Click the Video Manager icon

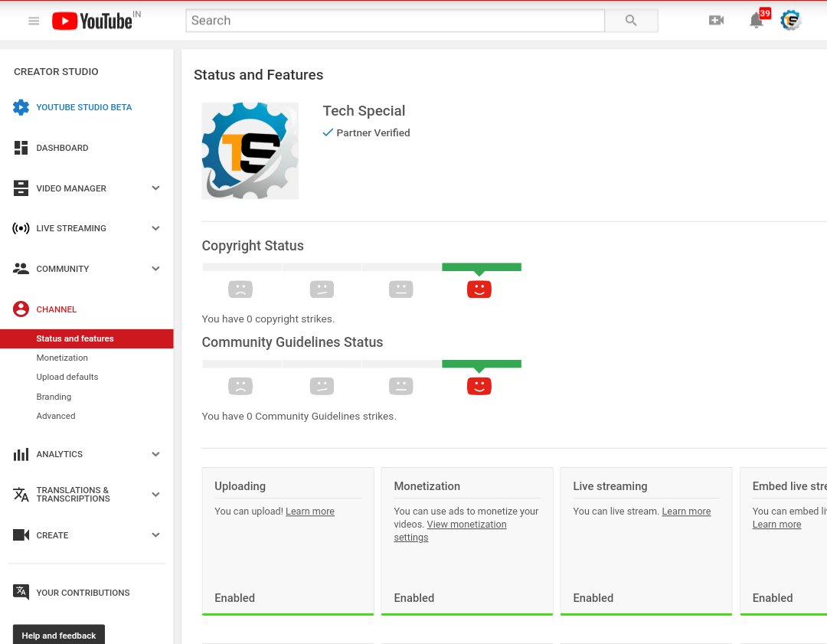point(21,188)
